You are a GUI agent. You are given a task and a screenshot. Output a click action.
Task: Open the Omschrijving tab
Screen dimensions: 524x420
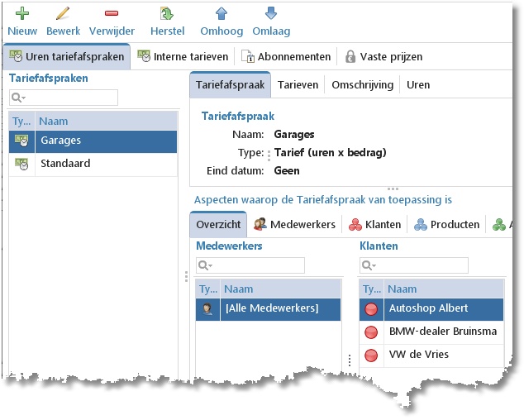tap(362, 84)
